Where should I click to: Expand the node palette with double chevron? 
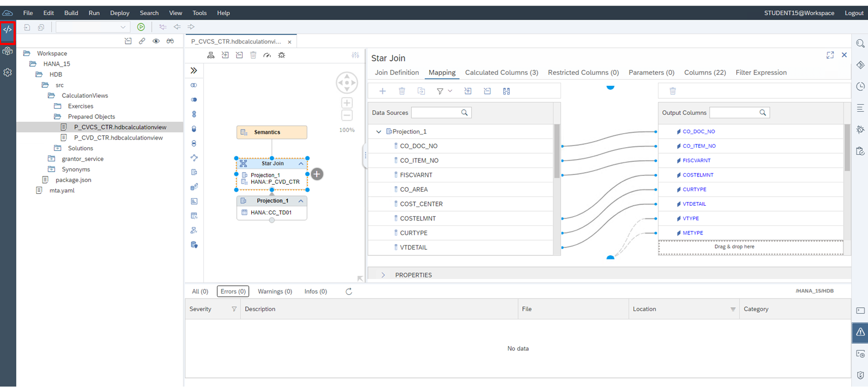[x=194, y=71]
